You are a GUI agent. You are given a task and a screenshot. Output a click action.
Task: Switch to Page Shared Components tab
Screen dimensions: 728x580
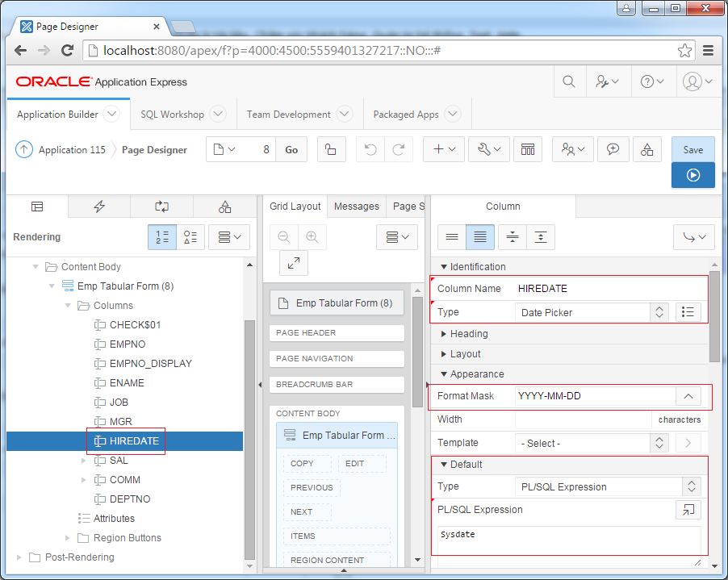tap(224, 207)
